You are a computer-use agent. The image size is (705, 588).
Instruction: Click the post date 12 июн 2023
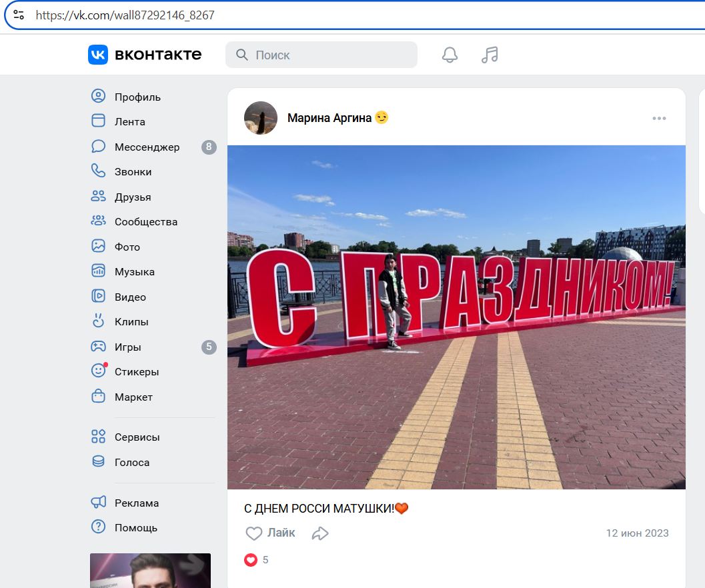point(637,533)
